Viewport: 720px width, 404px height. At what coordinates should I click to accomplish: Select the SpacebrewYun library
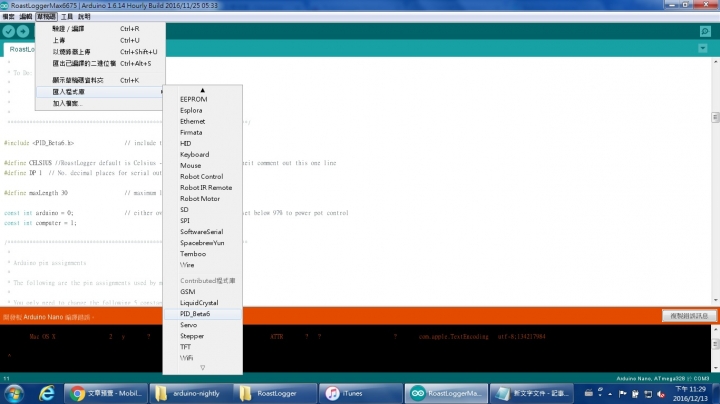(202, 242)
